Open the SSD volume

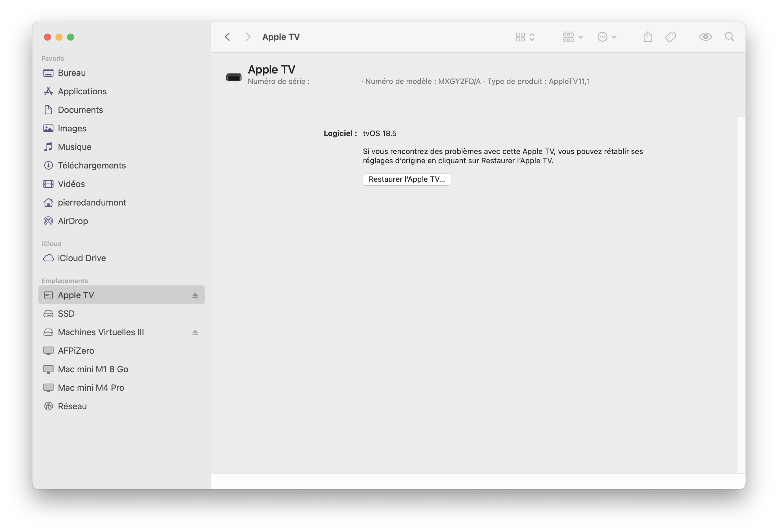pos(122,313)
